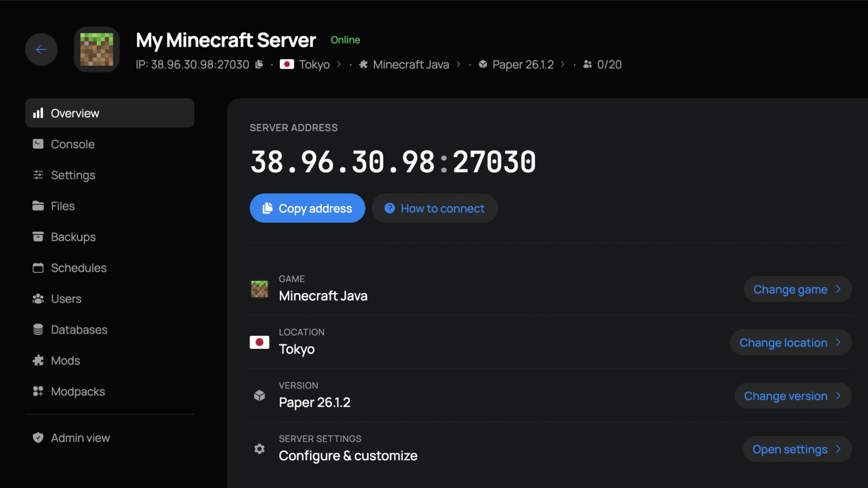Expand the Minecraft Java chevron in header

tap(459, 64)
